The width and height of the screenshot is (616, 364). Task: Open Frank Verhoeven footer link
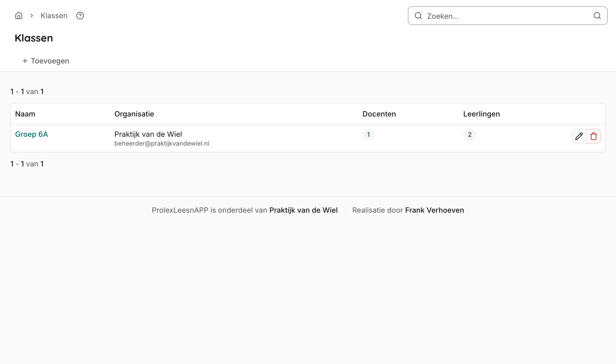pyautogui.click(x=434, y=210)
